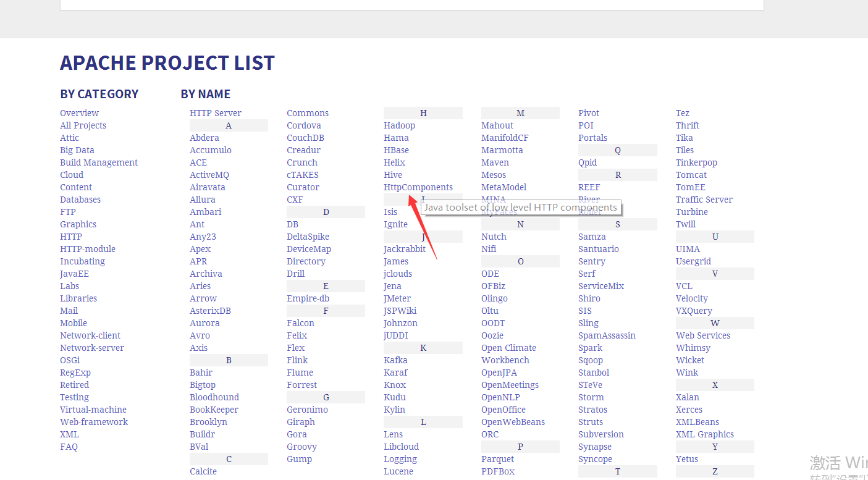Open the Build Management category
Image resolution: width=868 pixels, height=480 pixels.
(99, 162)
